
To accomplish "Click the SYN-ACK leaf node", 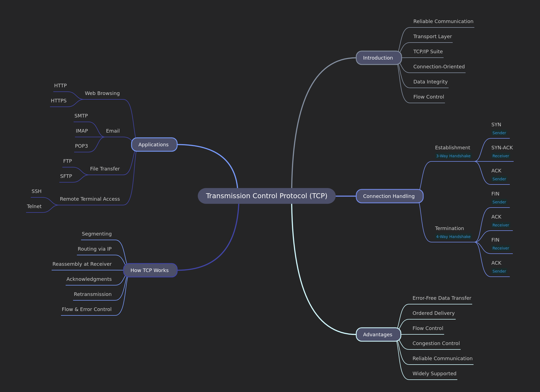I will 502,148.
